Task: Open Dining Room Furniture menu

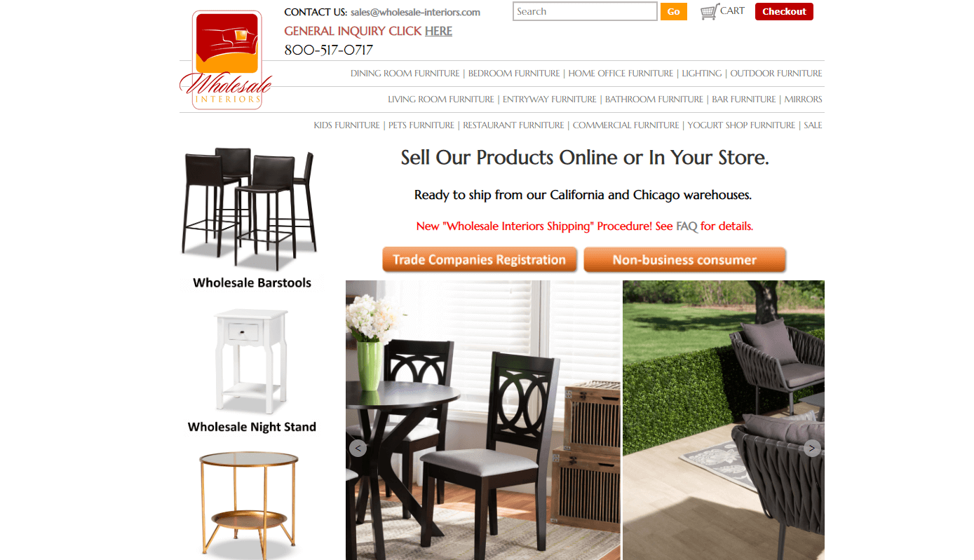Action: (405, 74)
